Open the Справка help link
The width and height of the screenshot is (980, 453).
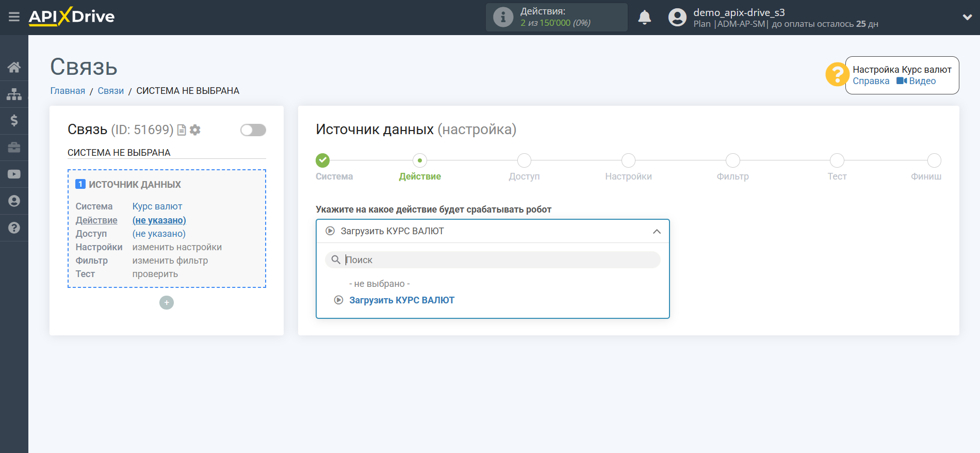pyautogui.click(x=871, y=81)
